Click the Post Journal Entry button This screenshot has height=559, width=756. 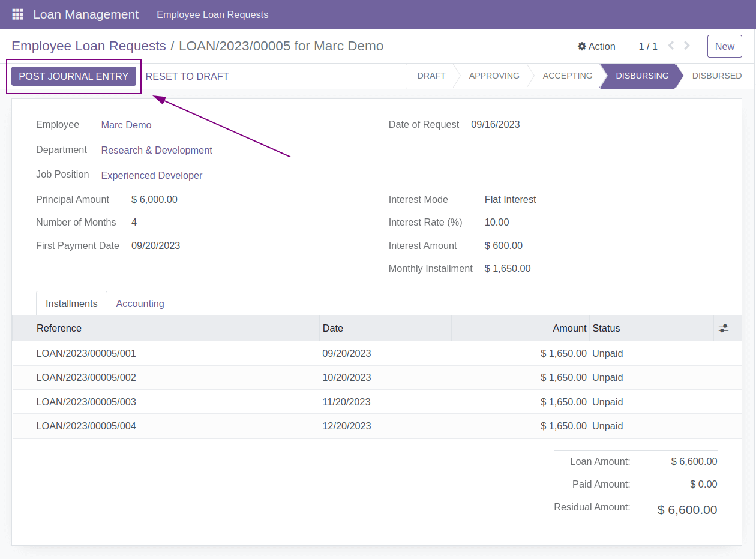(74, 76)
